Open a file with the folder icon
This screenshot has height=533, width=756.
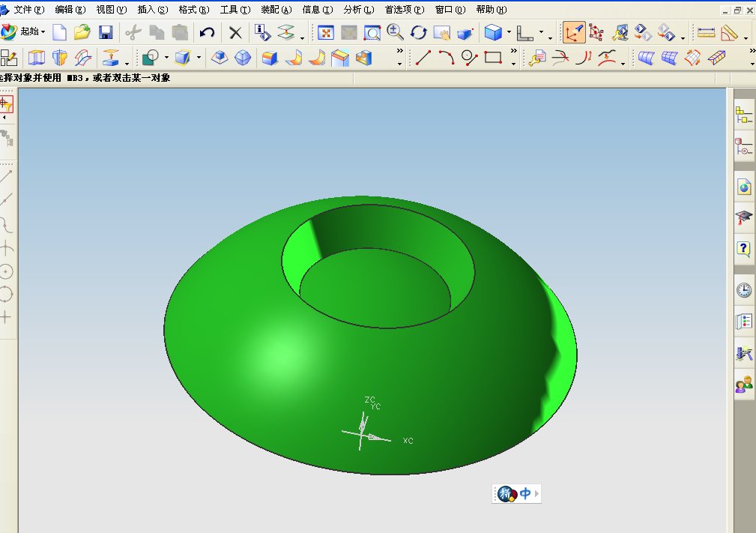pyautogui.click(x=82, y=33)
